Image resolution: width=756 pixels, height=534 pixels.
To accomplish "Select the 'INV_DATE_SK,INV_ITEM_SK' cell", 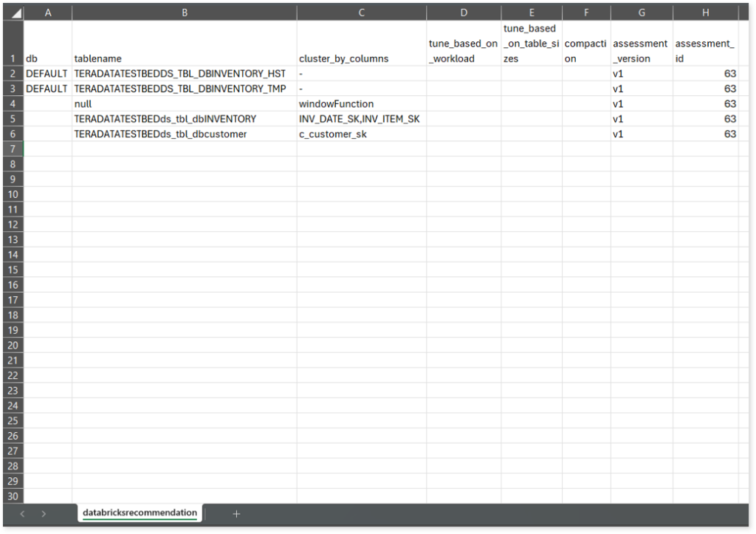I will click(362, 119).
